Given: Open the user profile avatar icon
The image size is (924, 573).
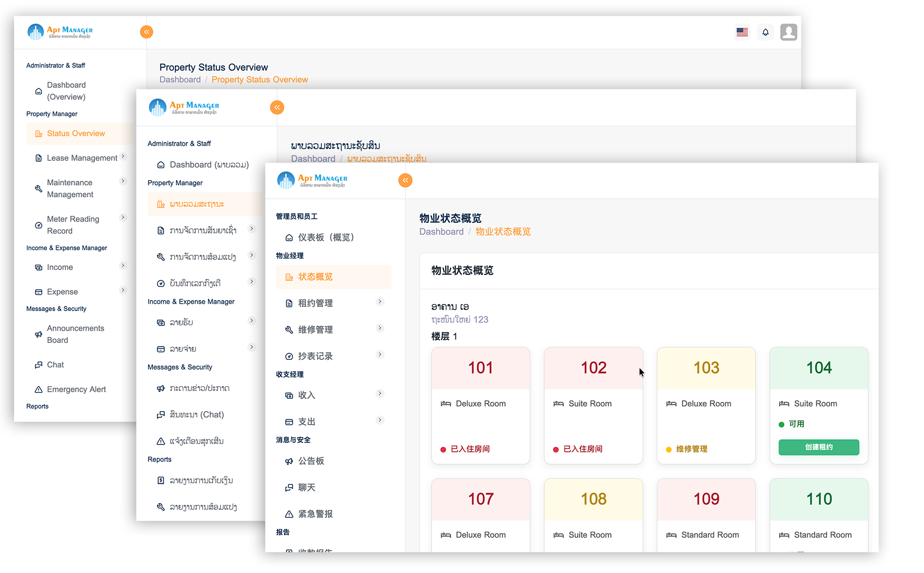Looking at the screenshot, I should point(788,32).
